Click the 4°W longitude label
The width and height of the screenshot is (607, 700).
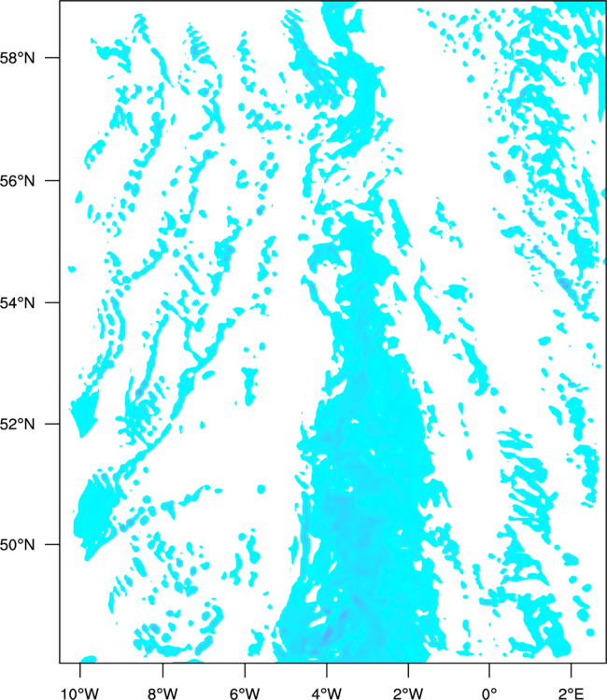tap(327, 693)
